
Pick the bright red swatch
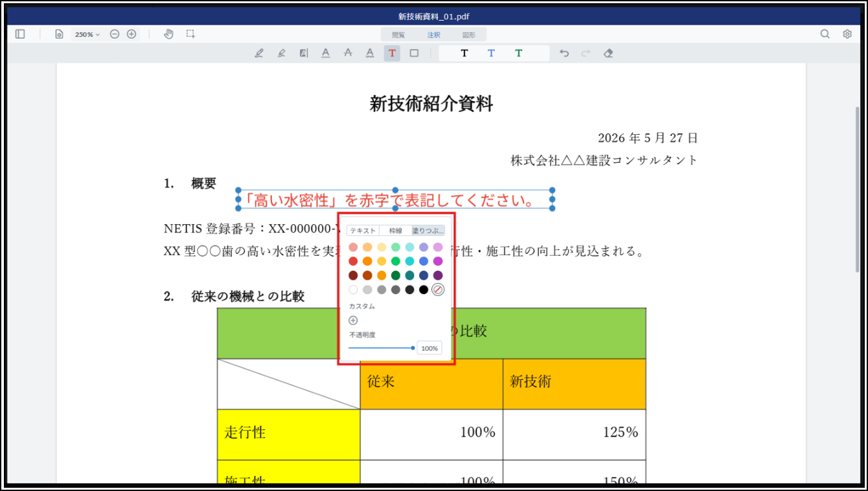pos(353,261)
